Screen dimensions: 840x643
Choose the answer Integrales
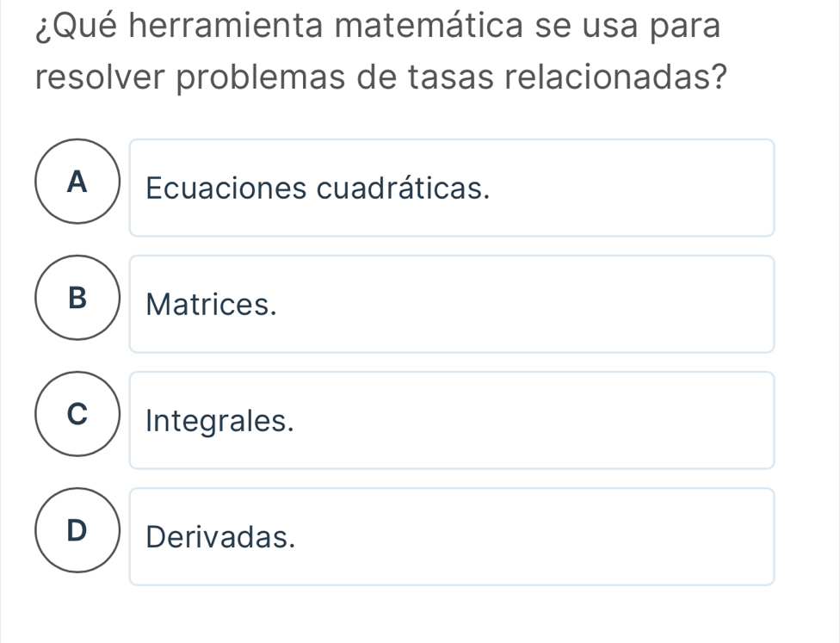tap(220, 420)
